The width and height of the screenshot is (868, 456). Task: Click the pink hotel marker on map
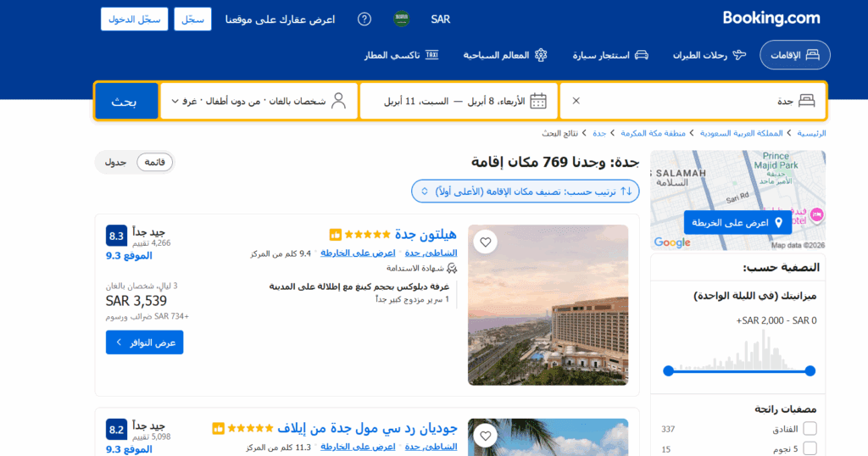pyautogui.click(x=816, y=214)
